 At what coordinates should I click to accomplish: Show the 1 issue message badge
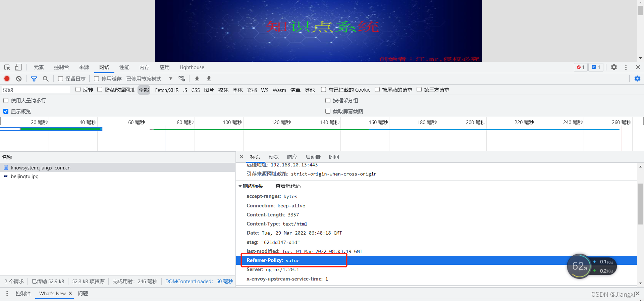coord(596,67)
